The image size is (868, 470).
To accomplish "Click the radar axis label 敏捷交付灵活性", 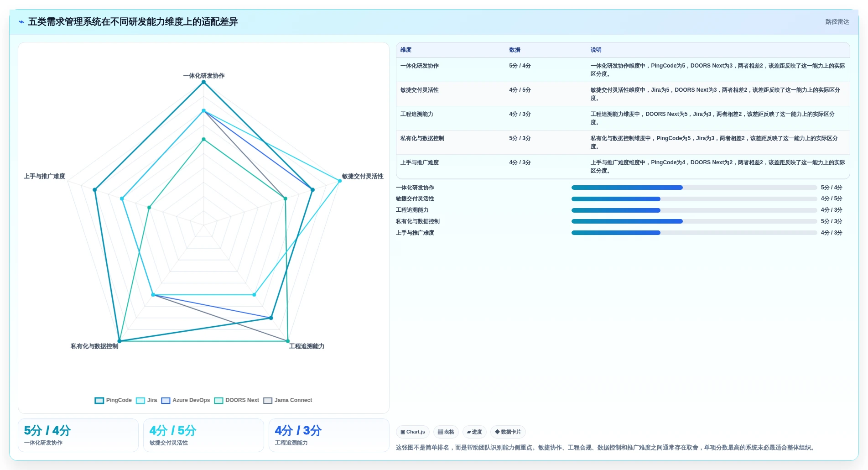I will [x=363, y=176].
